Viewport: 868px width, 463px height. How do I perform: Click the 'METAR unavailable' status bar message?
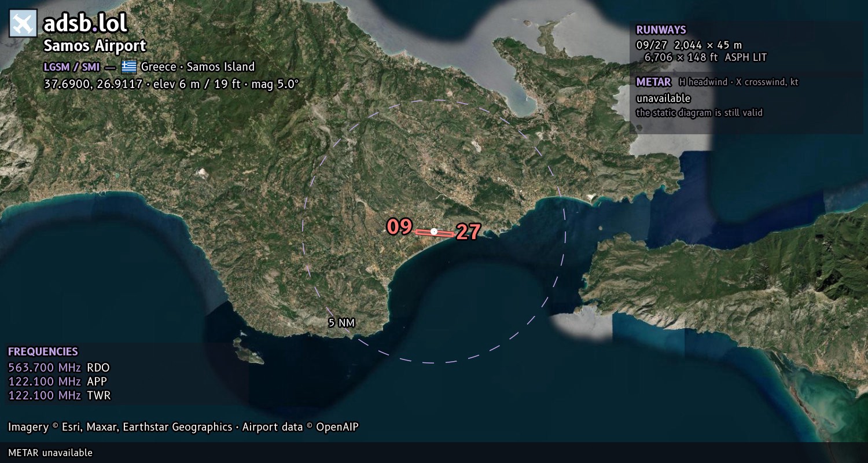tap(50, 453)
